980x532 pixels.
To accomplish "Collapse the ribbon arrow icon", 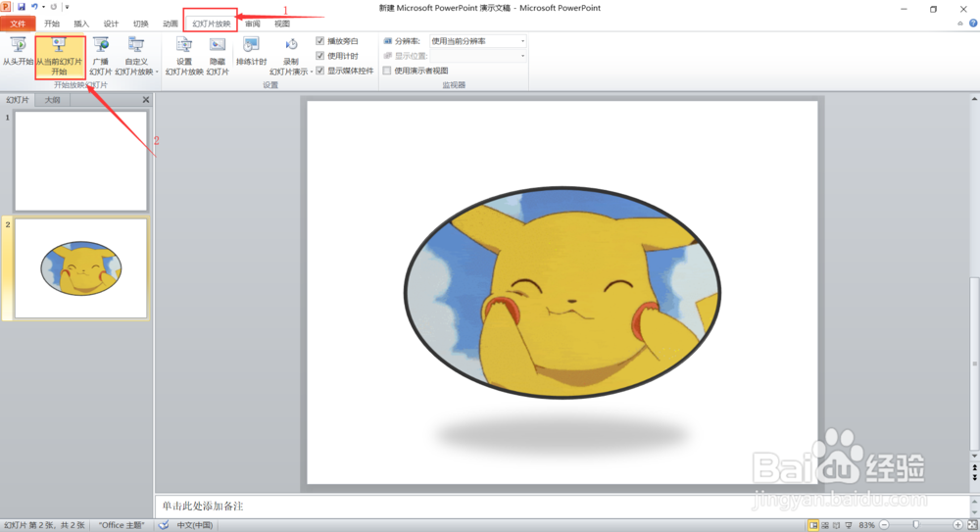I will tap(960, 24).
